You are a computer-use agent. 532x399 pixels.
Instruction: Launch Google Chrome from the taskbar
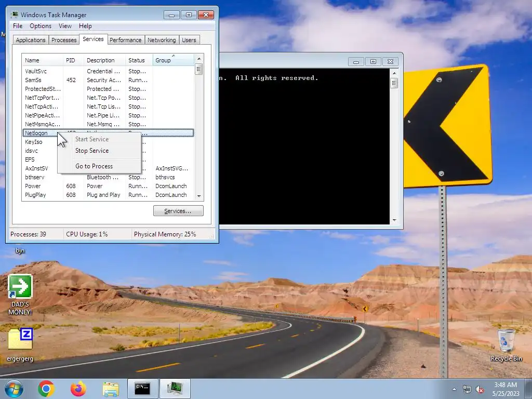(x=46, y=389)
